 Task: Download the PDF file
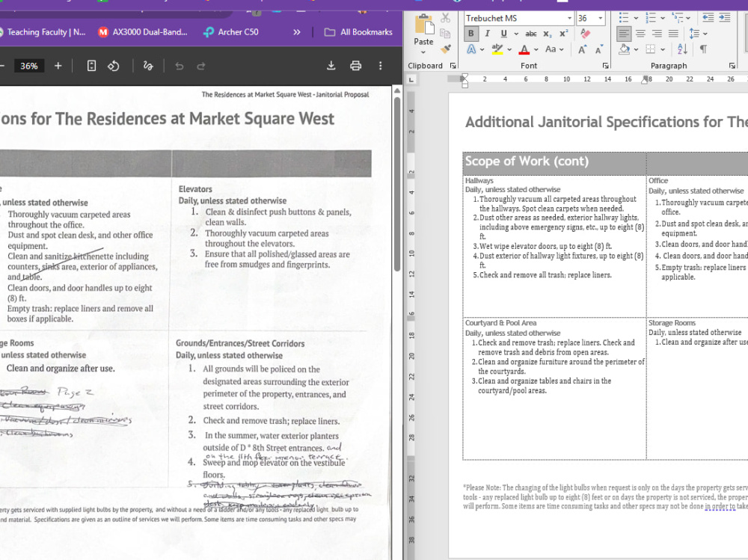point(331,66)
